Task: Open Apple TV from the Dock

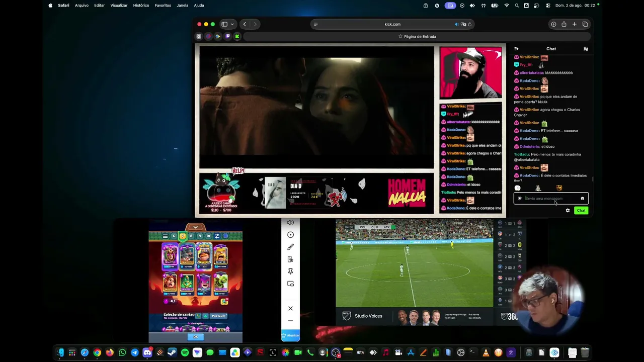Action: tap(361, 352)
